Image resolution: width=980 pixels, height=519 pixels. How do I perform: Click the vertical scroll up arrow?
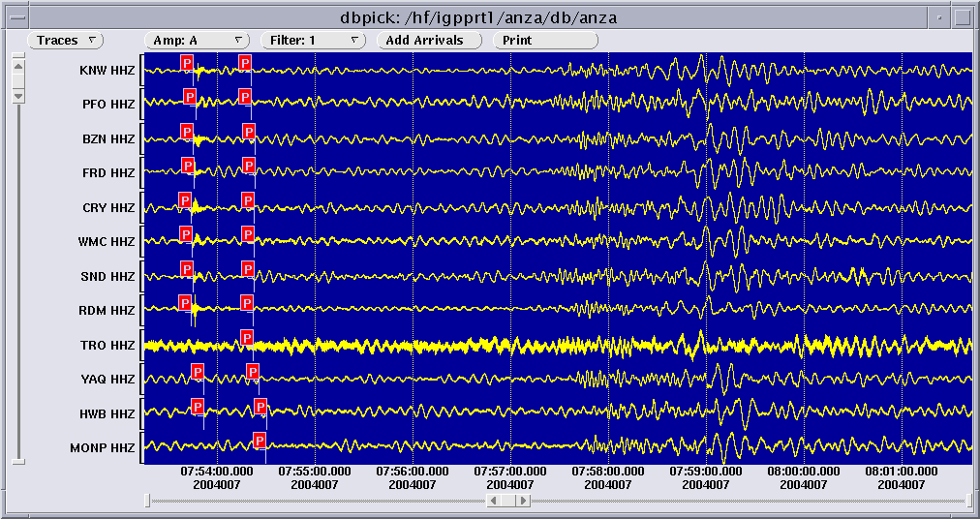[x=18, y=66]
